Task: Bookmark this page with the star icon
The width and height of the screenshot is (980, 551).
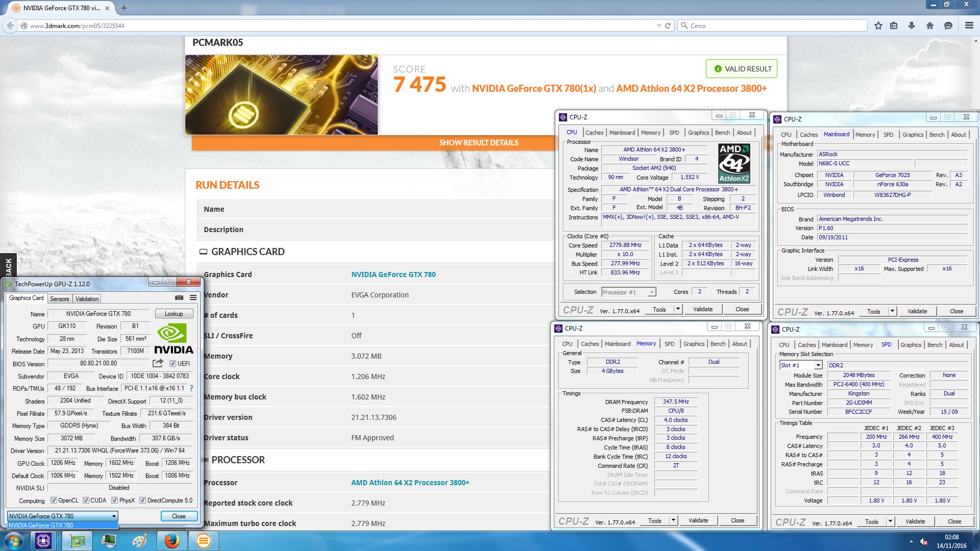Action: 878,26
